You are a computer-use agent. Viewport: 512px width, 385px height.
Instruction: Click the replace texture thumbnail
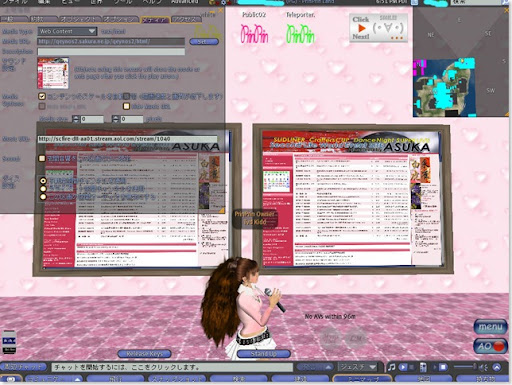click(x=53, y=73)
